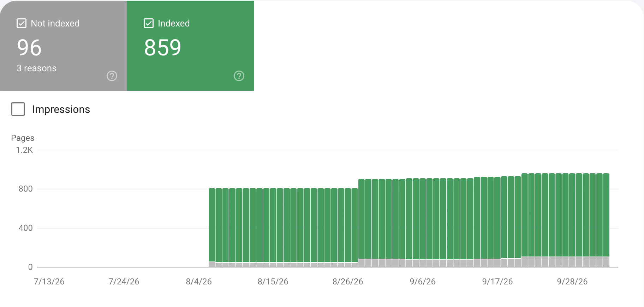Viewport: 644px width, 307px height.
Task: Click the '859' indexed count
Action: 163,48
